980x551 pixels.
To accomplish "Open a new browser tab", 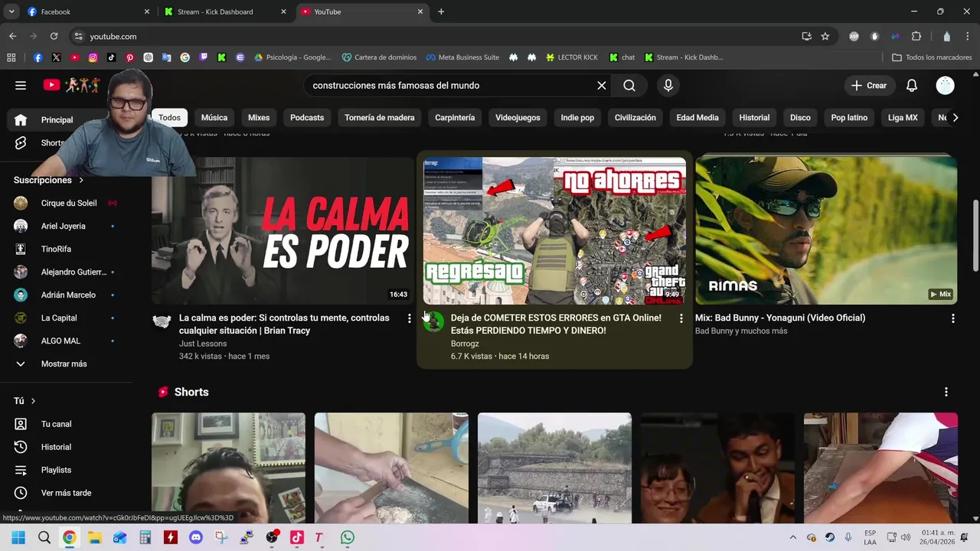I will [x=441, y=11].
